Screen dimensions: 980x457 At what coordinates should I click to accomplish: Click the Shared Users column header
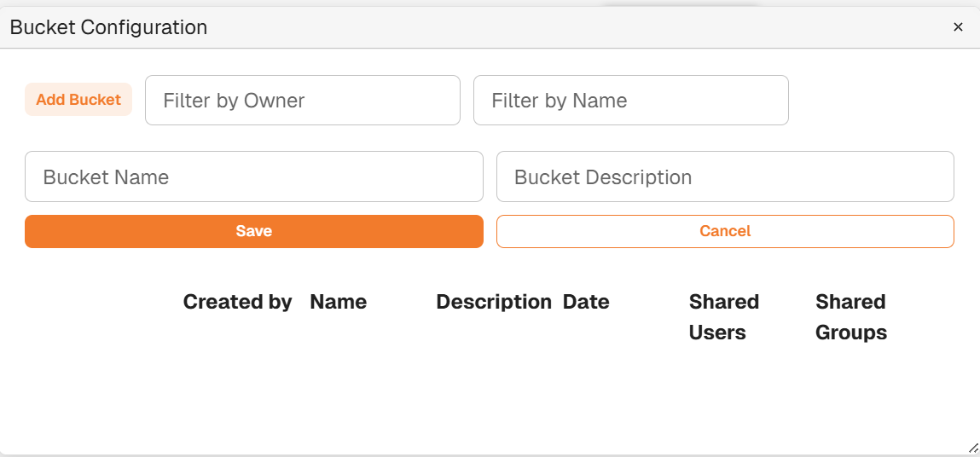[723, 316]
